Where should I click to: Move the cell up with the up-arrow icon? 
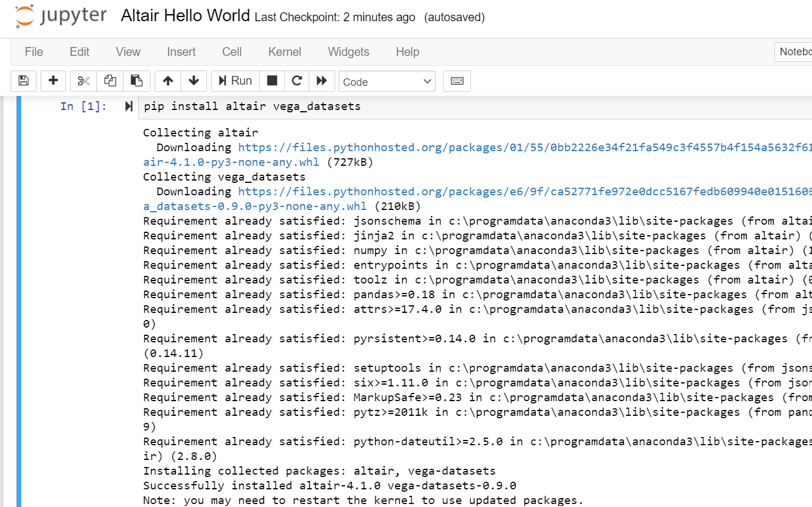pos(166,81)
